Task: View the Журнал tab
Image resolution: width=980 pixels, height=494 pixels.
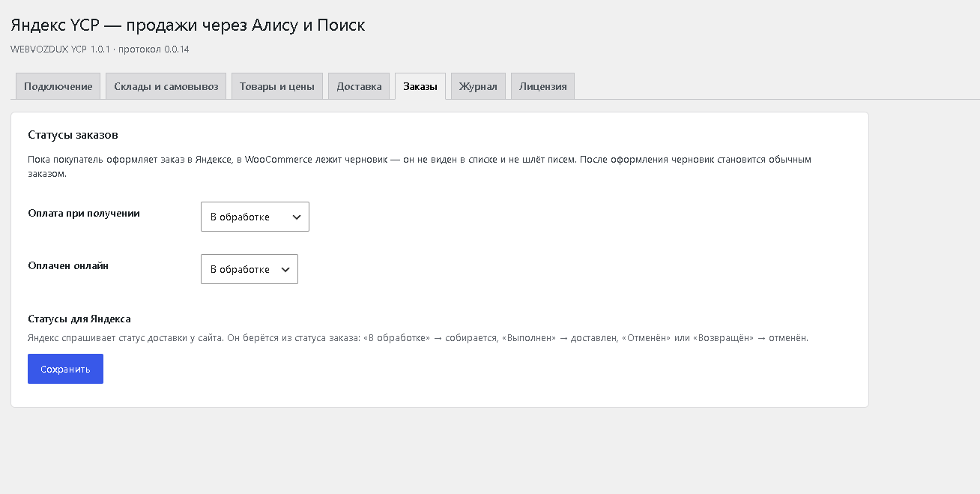Action: pyautogui.click(x=478, y=86)
